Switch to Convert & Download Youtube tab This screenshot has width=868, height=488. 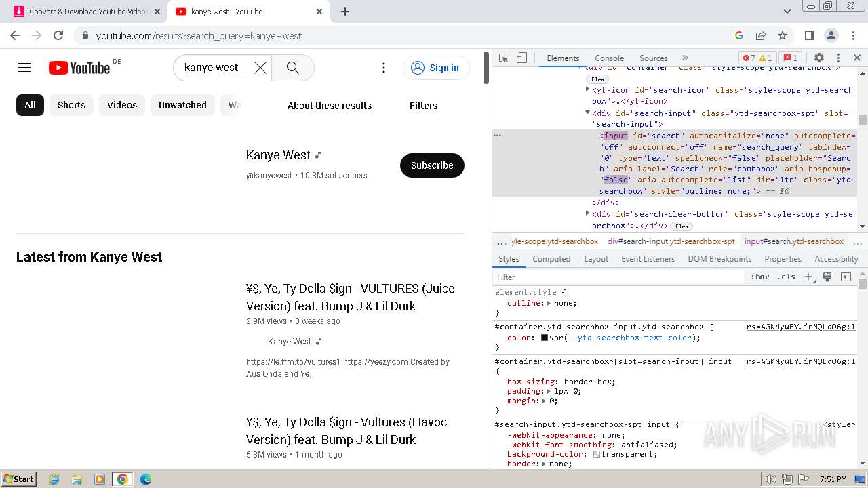(x=88, y=12)
